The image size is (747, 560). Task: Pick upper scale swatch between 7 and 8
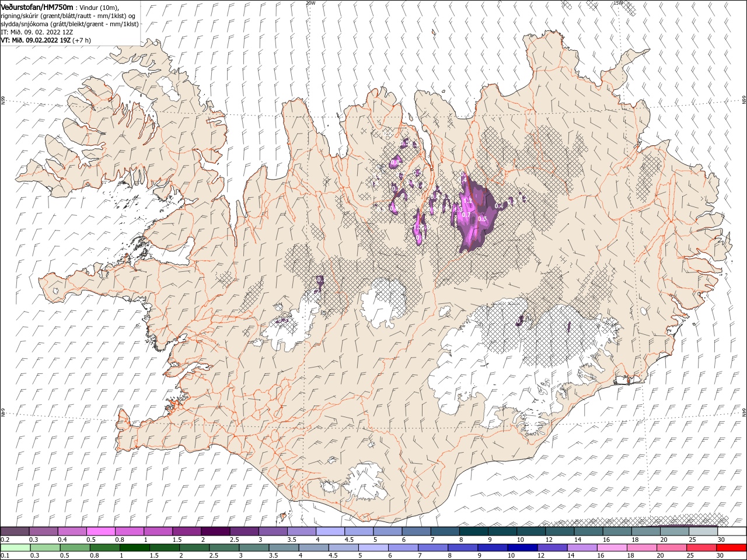coord(445,531)
